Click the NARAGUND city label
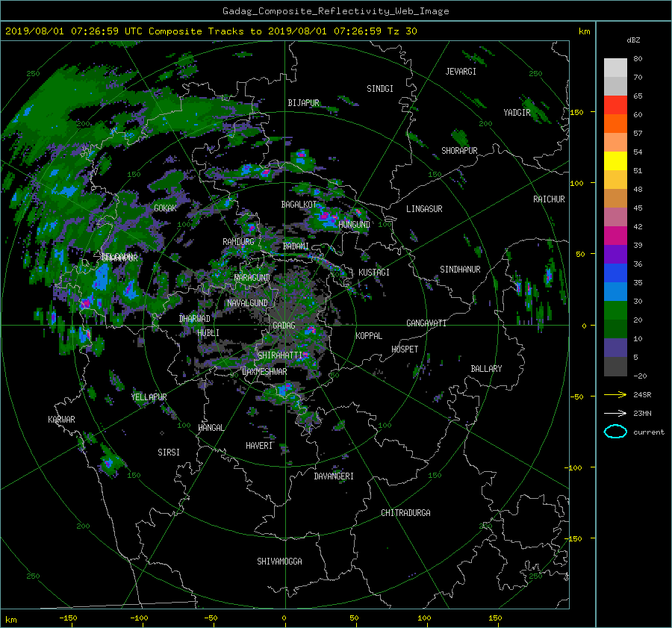 tap(252, 278)
